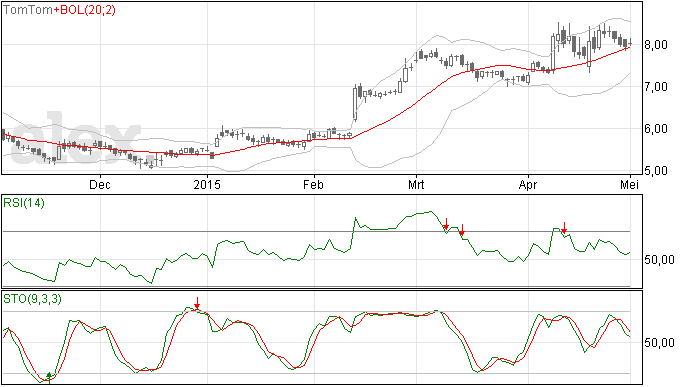The width and height of the screenshot is (690, 387).
Task: Click the Mrt date axis label
Action: (x=416, y=184)
